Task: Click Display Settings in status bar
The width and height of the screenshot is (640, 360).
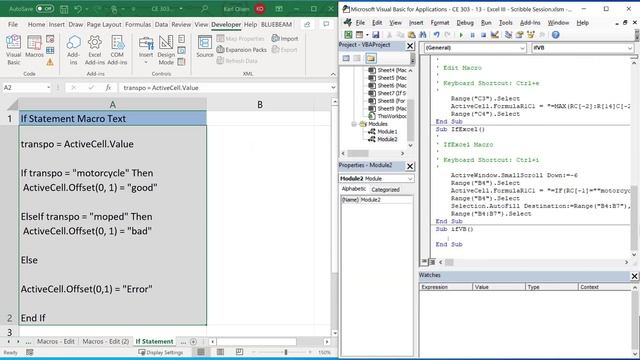Action: tap(161, 352)
